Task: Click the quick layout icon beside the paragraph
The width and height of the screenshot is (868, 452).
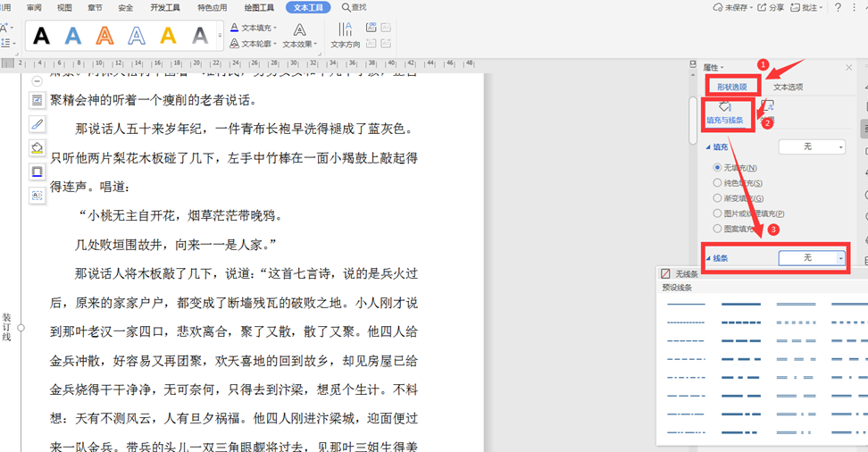Action: click(x=38, y=100)
